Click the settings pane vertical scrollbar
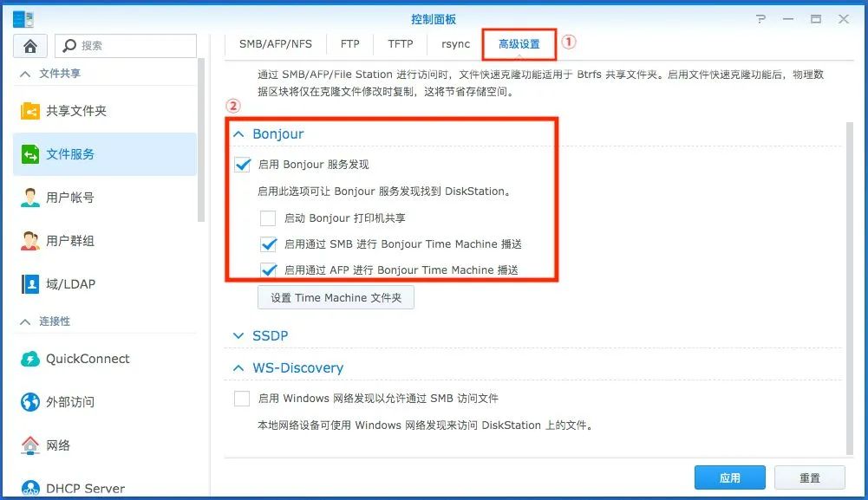The image size is (868, 500). pos(850,288)
